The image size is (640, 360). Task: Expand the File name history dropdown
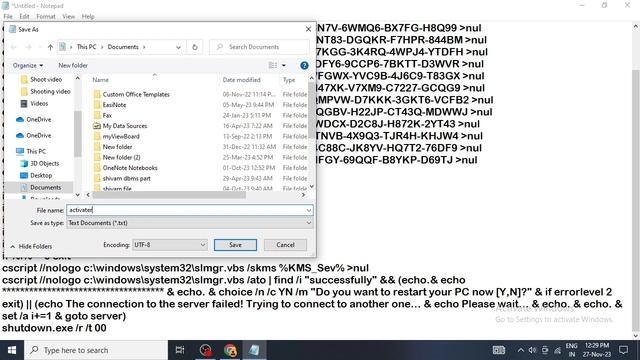pyautogui.click(x=309, y=210)
